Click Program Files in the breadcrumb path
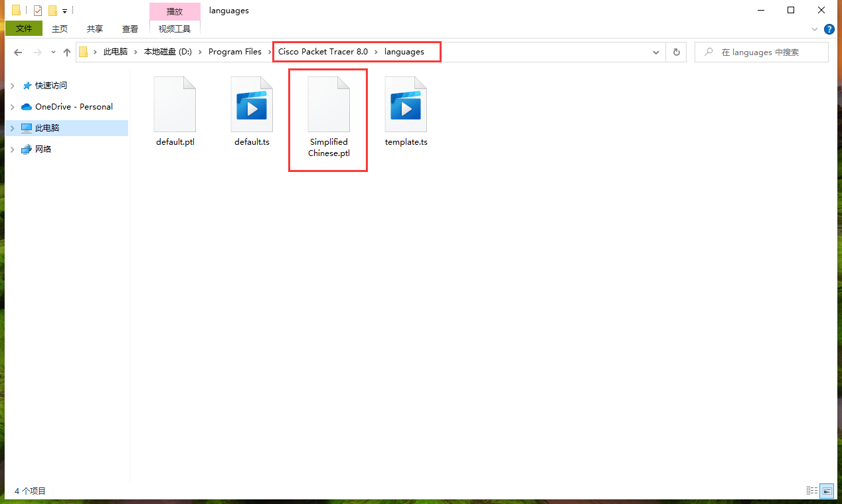This screenshot has height=504, width=842. click(235, 52)
